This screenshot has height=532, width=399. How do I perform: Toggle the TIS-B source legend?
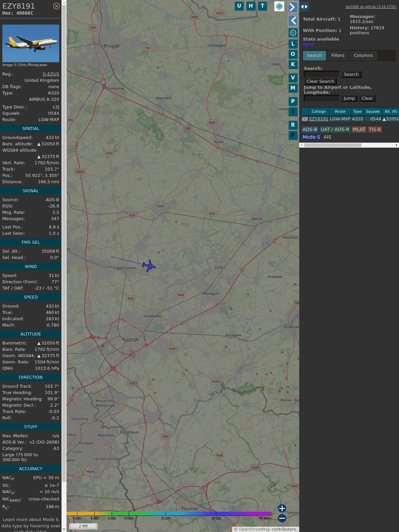click(374, 129)
